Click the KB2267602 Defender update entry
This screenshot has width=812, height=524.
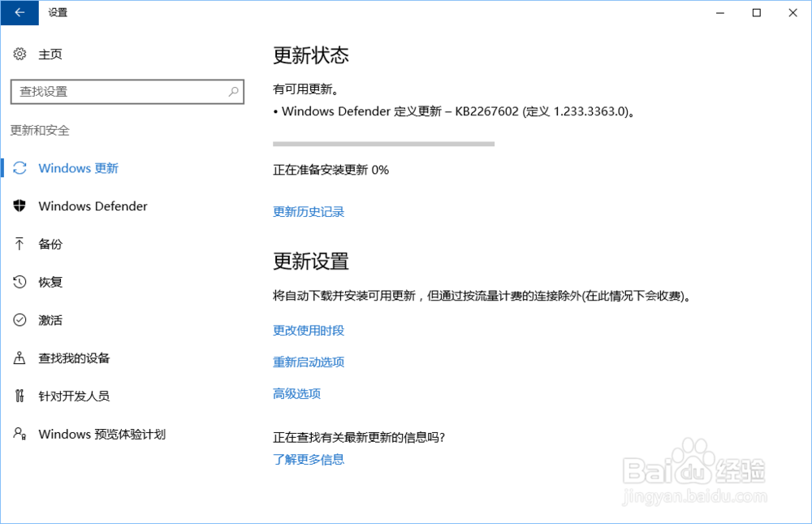tap(454, 111)
